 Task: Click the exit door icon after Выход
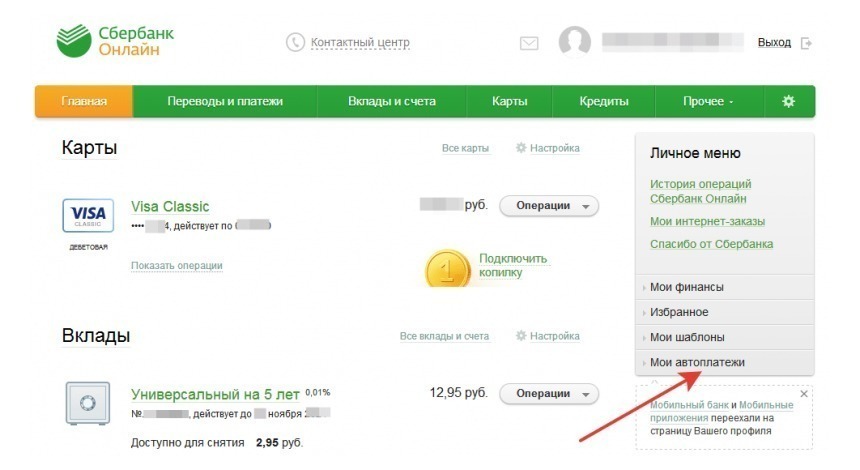point(806,43)
